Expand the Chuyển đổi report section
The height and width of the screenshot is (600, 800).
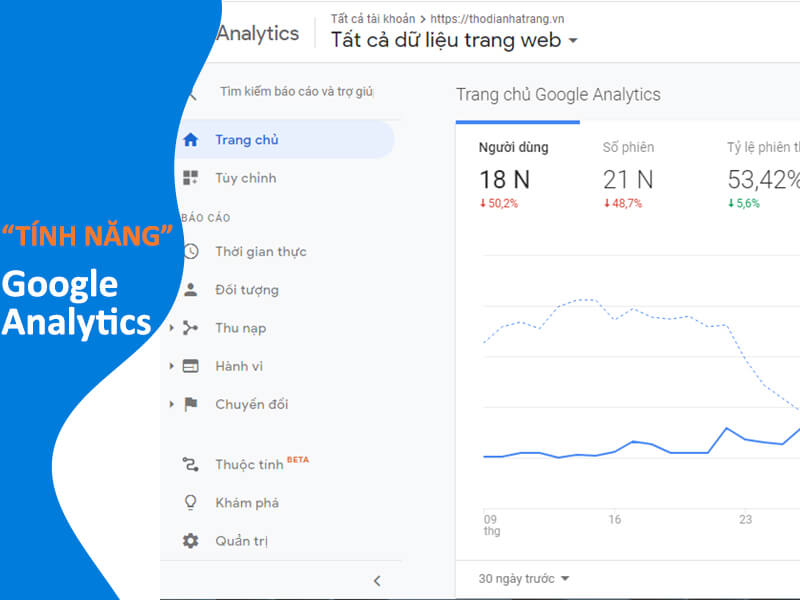[x=172, y=404]
